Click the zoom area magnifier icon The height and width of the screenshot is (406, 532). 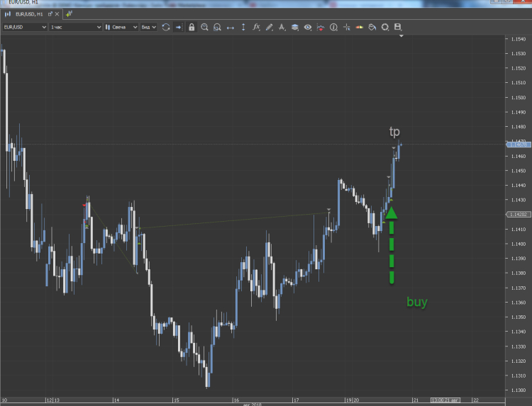(217, 27)
